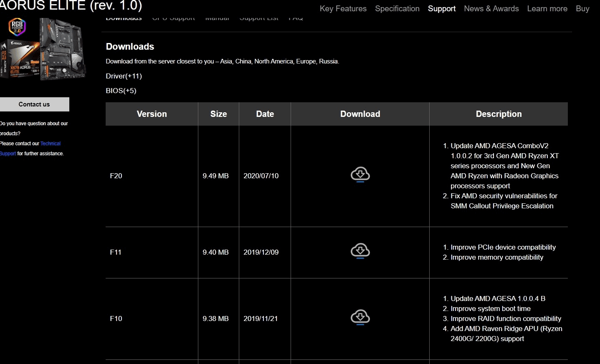Select the date 2020/07/10
The width and height of the screenshot is (600, 364).
261,176
